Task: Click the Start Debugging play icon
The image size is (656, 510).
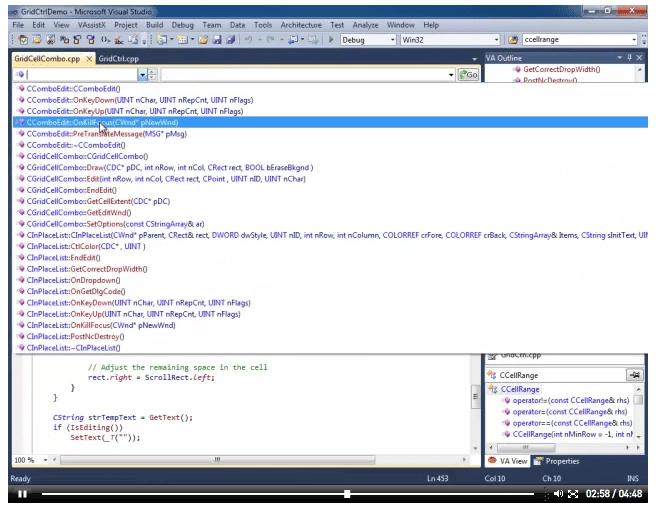Action: pos(331,39)
